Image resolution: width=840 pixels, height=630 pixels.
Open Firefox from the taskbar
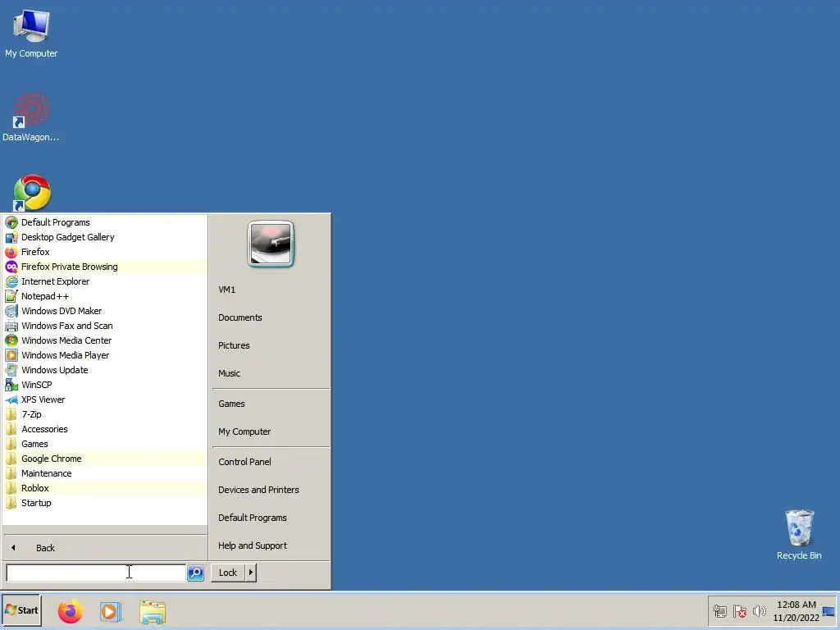(x=71, y=611)
